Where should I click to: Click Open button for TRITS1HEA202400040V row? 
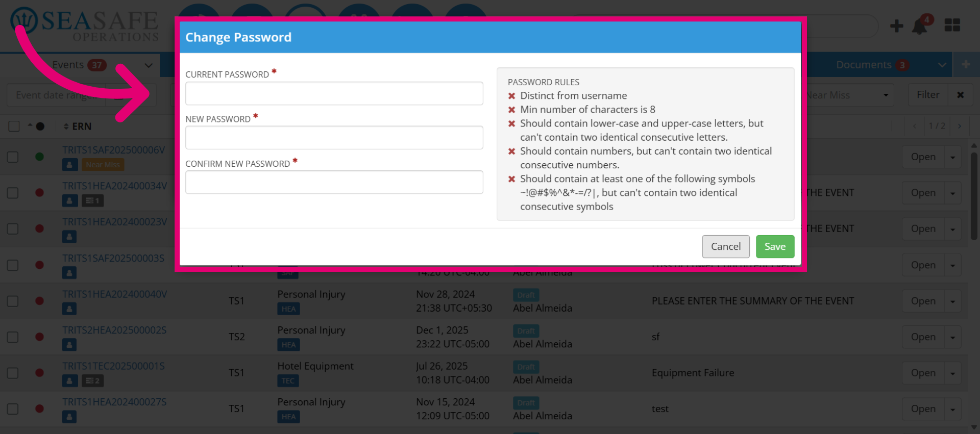(x=923, y=301)
